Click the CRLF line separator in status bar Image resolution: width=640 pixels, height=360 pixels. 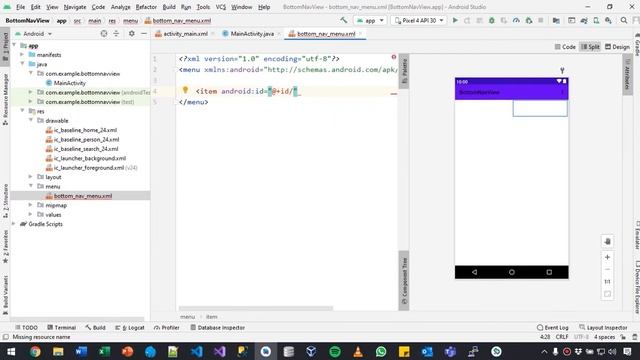(x=562, y=337)
